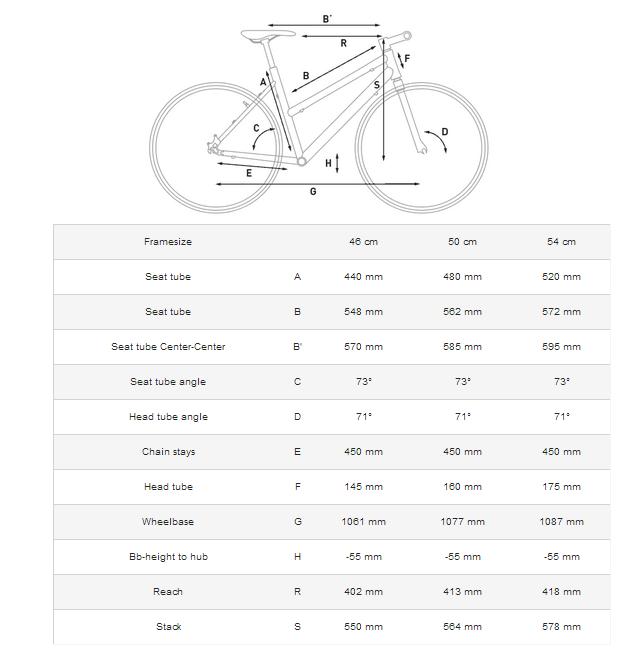Click the Seat tube Center-Center row label
The height and width of the screenshot is (670, 631).
pyautogui.click(x=168, y=347)
